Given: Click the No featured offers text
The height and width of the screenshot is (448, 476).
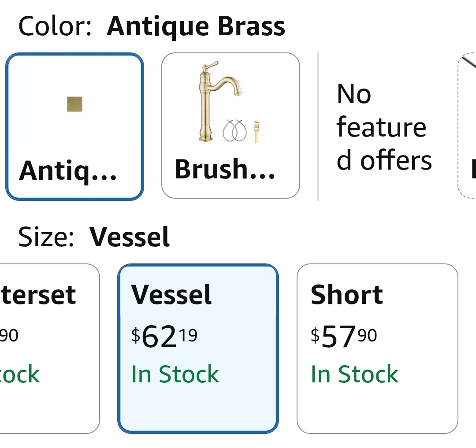Looking at the screenshot, I should 384,127.
